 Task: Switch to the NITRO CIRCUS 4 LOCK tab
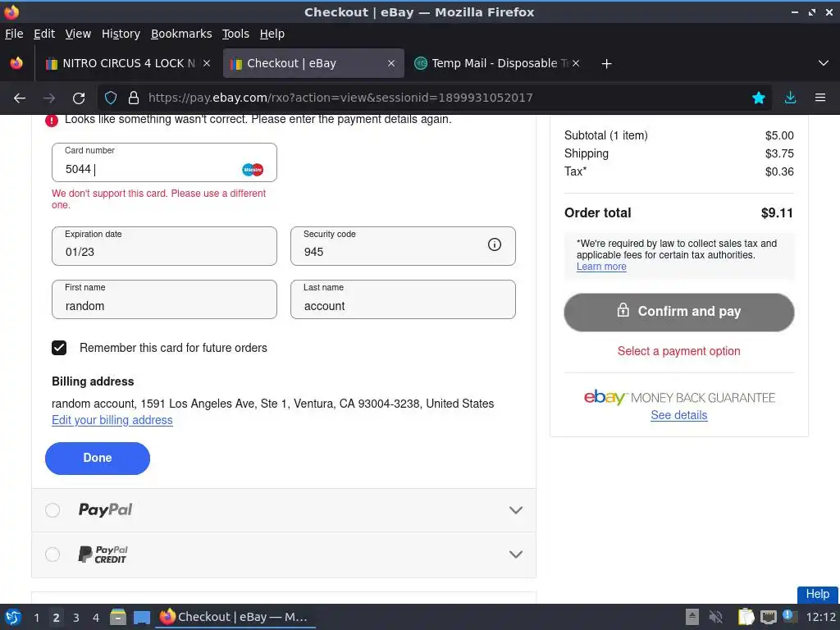coord(127,63)
